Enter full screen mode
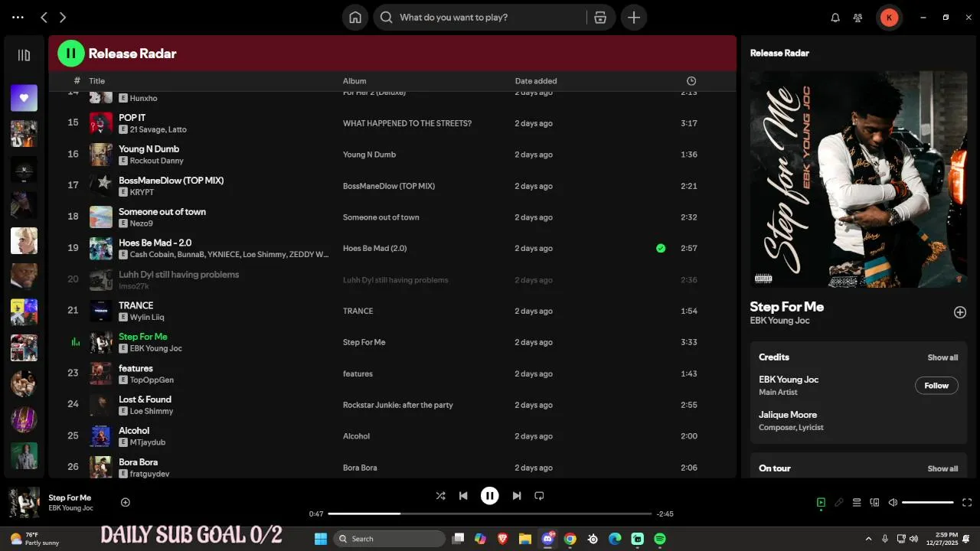Image resolution: width=980 pixels, height=551 pixels. point(967,503)
